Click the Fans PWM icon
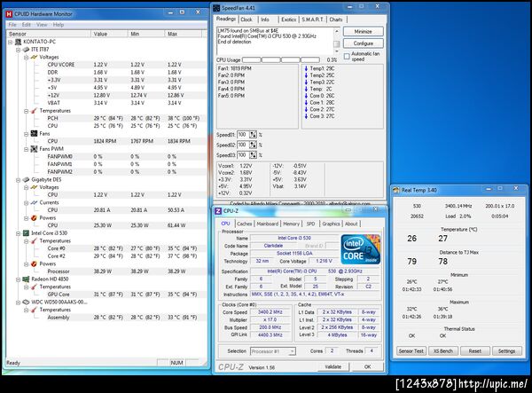 click(34, 149)
